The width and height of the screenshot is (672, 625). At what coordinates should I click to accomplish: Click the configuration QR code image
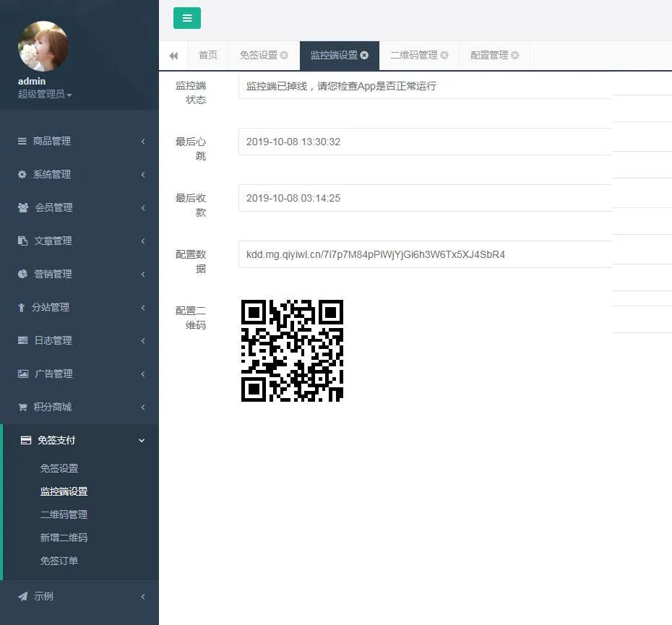(292, 350)
